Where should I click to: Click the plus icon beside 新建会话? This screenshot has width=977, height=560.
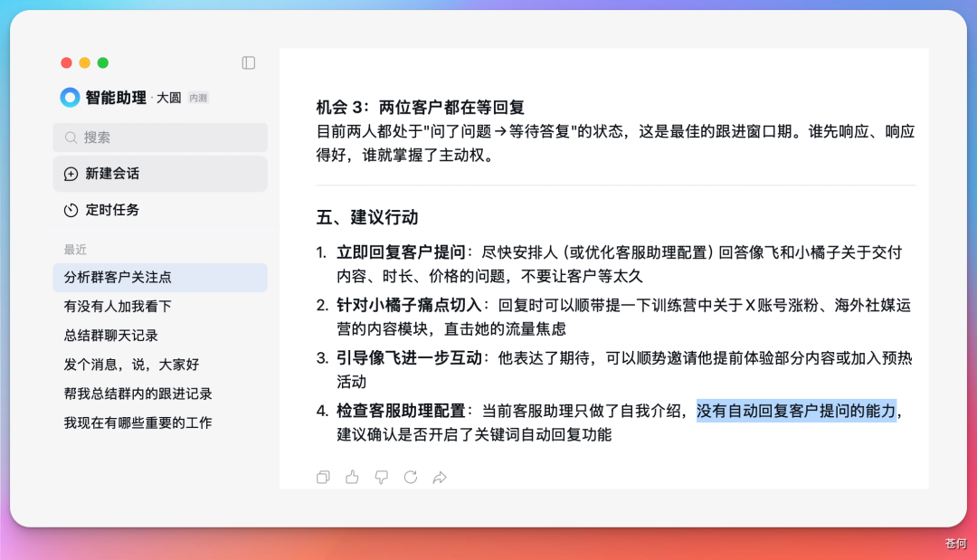tap(71, 174)
